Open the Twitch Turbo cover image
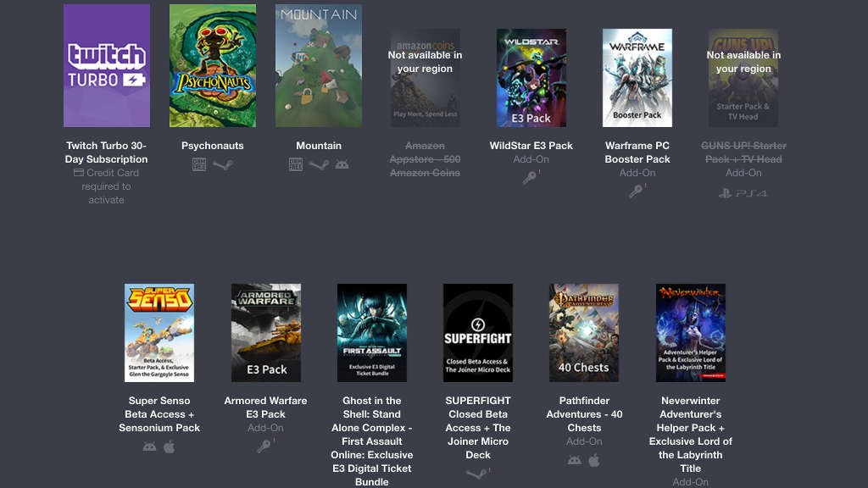868x488 pixels. pyautogui.click(x=107, y=66)
